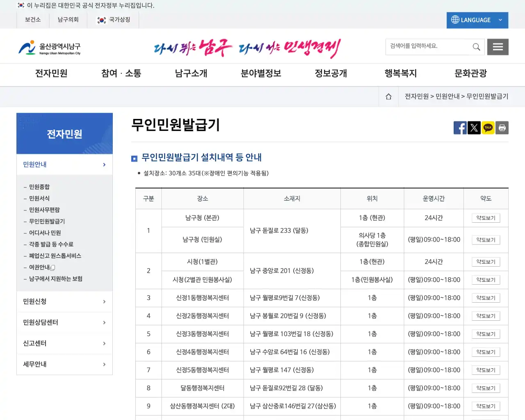This screenshot has width=525, height=420.
Task: Click the search magnifier icon
Action: (x=476, y=47)
